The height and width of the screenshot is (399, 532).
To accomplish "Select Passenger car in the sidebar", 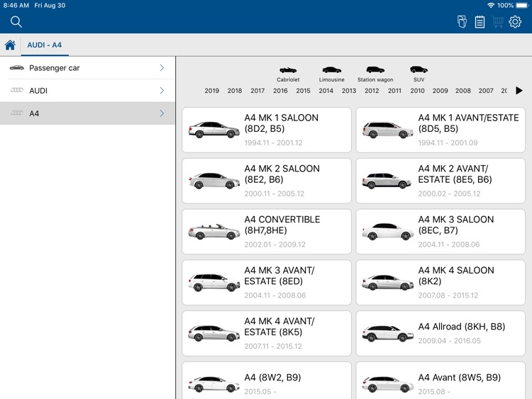I will [x=87, y=68].
